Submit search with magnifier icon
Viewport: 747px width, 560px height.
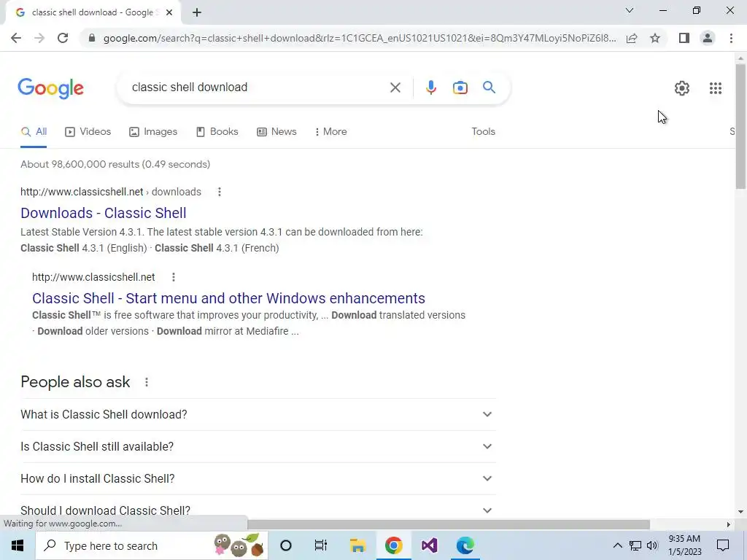[489, 87]
